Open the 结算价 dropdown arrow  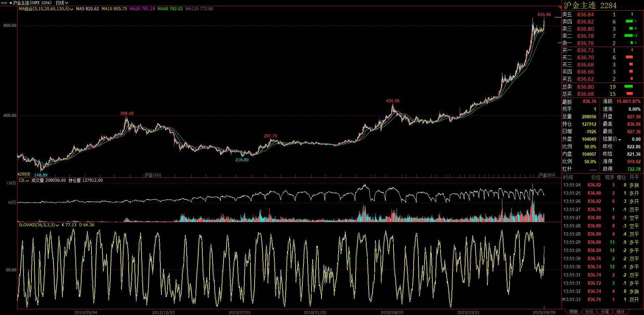[619, 139]
